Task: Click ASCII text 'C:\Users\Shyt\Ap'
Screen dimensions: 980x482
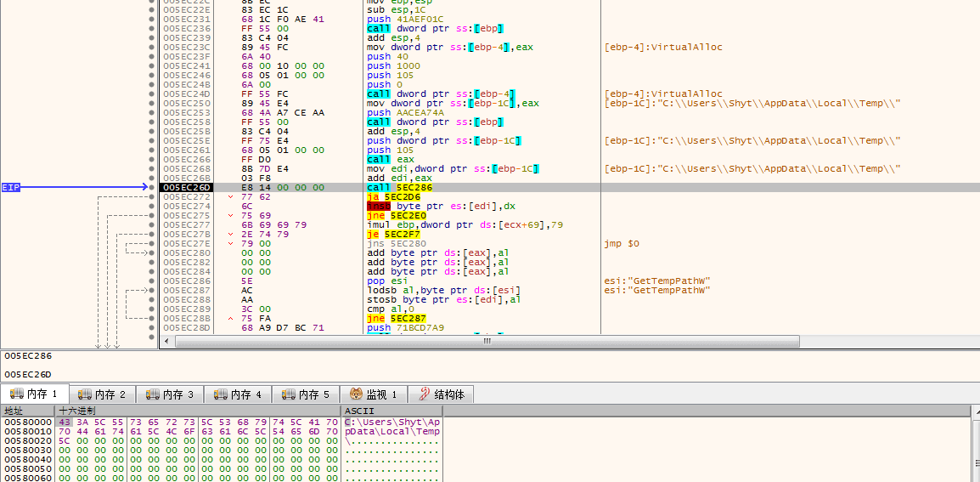Action: 392,422
